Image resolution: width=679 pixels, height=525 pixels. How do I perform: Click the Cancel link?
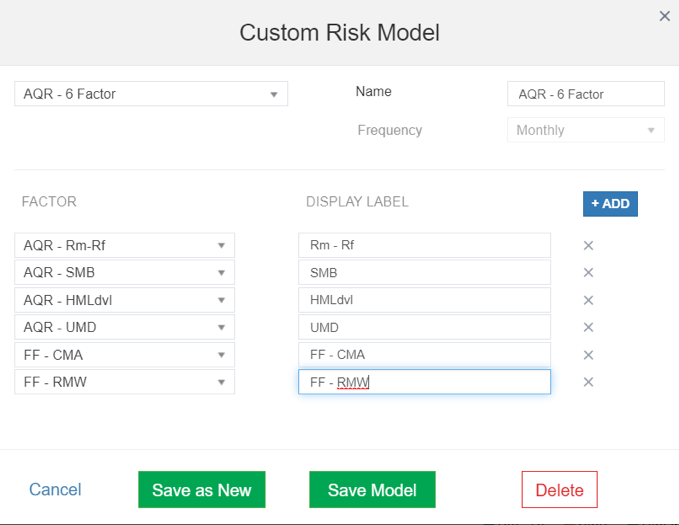pyautogui.click(x=55, y=489)
